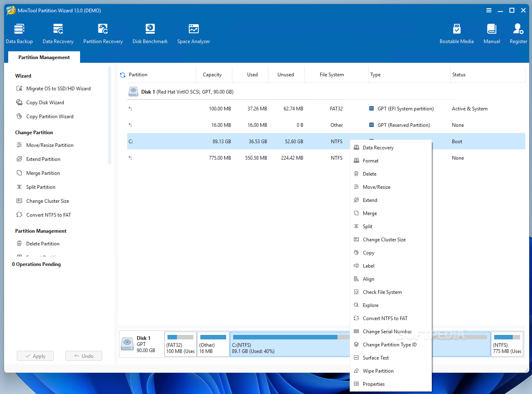The width and height of the screenshot is (532, 394).
Task: Click the Disk 1 drive icon in list header
Action: pyautogui.click(x=133, y=92)
